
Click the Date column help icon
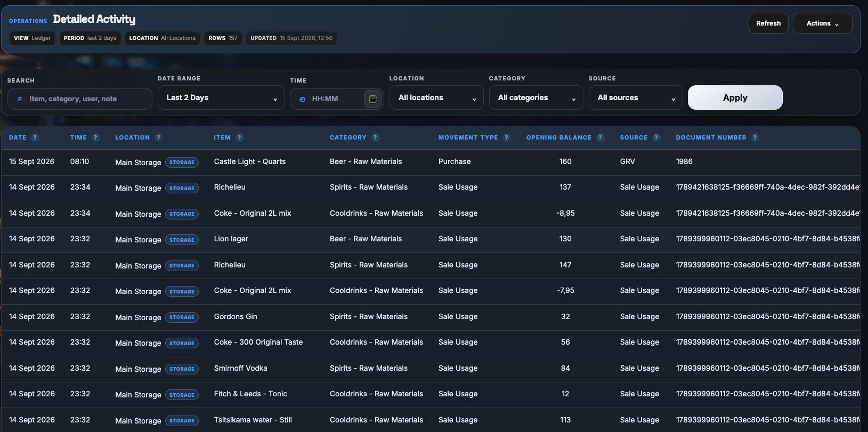pyautogui.click(x=35, y=137)
